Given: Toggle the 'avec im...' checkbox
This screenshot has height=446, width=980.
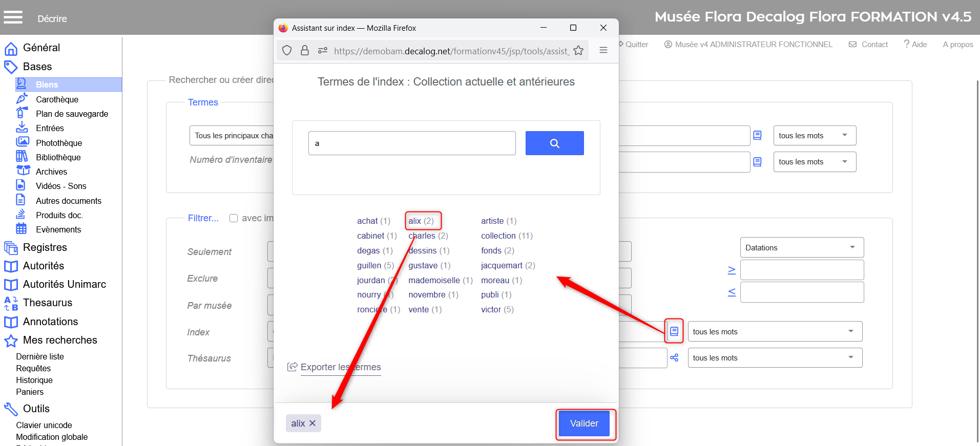Looking at the screenshot, I should point(234,218).
